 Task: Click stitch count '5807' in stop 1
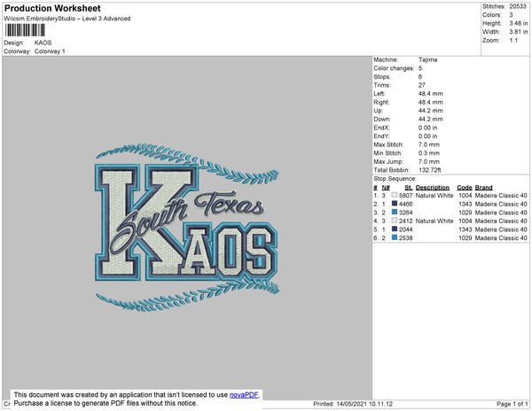click(x=406, y=196)
